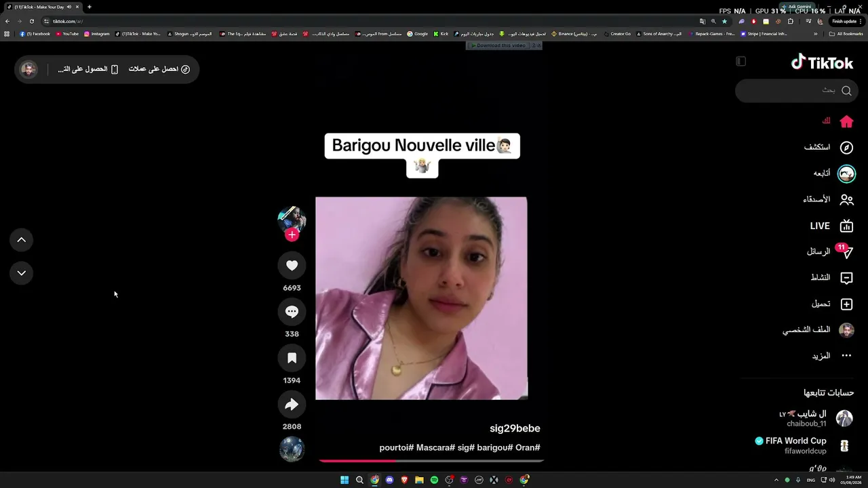
Task: Open a new browser tab
Action: point(89,7)
